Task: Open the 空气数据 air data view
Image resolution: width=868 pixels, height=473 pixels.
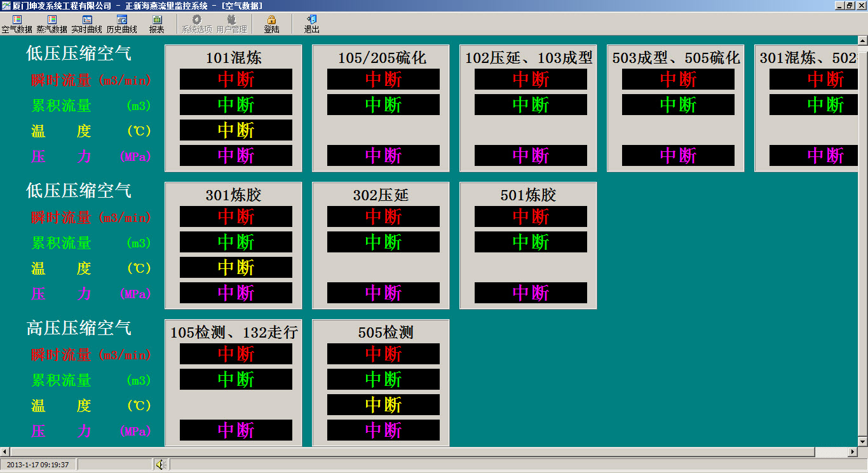Action: pyautogui.click(x=17, y=24)
